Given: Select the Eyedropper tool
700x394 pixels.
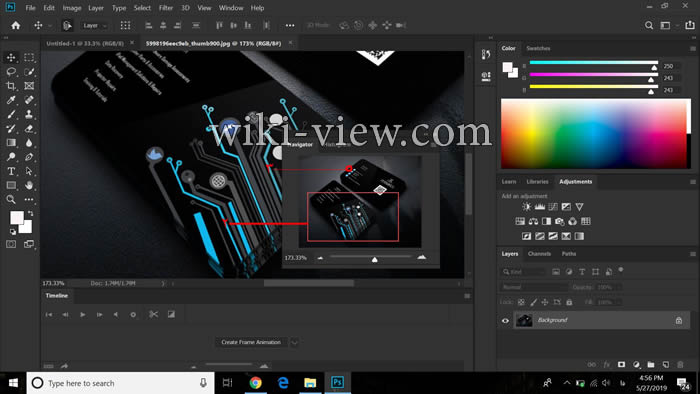Looking at the screenshot, I should tap(11, 100).
